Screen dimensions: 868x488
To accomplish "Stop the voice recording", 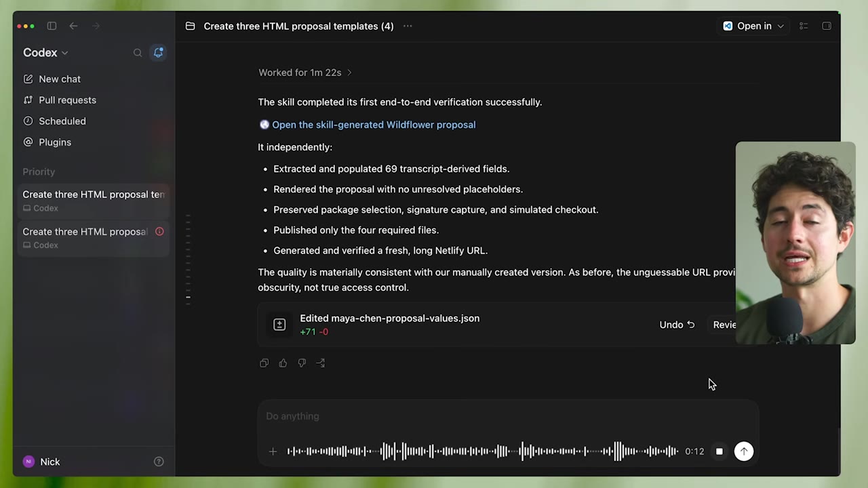I will [x=719, y=451].
